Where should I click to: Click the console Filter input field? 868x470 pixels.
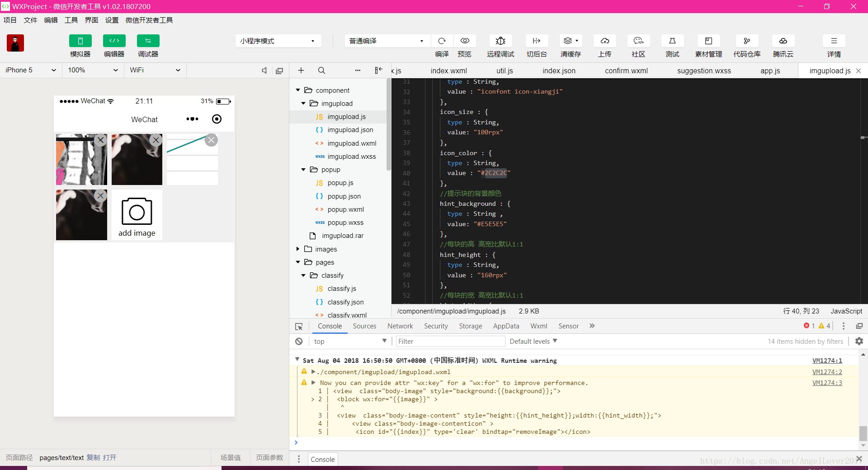(x=450, y=342)
